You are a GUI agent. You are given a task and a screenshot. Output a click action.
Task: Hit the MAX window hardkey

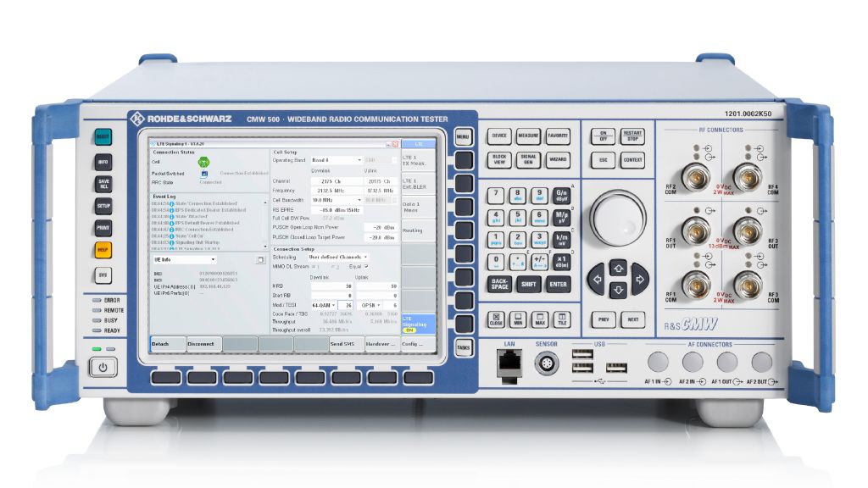[540, 319]
